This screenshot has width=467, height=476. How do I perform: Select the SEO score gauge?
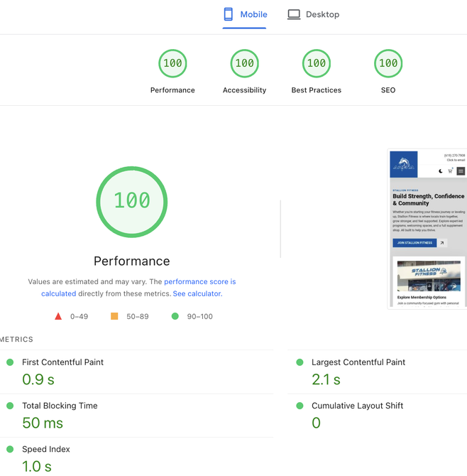click(388, 64)
